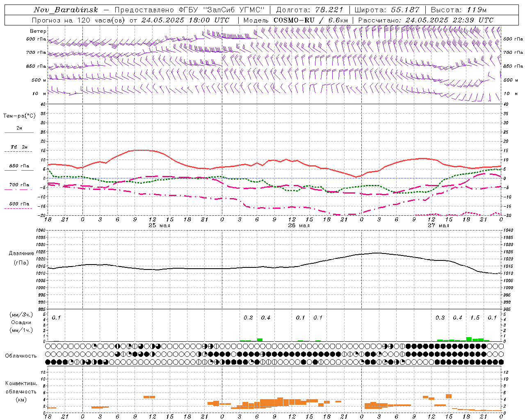Click the 27 мая date label

[438, 226]
